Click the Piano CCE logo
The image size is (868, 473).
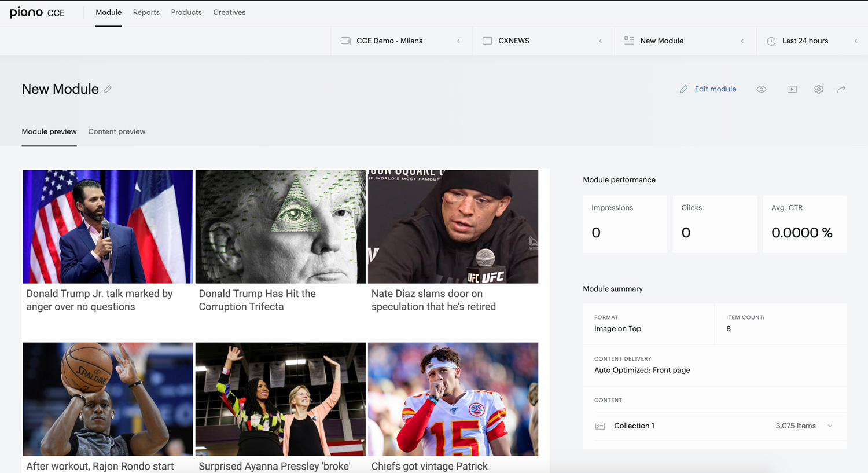[37, 12]
